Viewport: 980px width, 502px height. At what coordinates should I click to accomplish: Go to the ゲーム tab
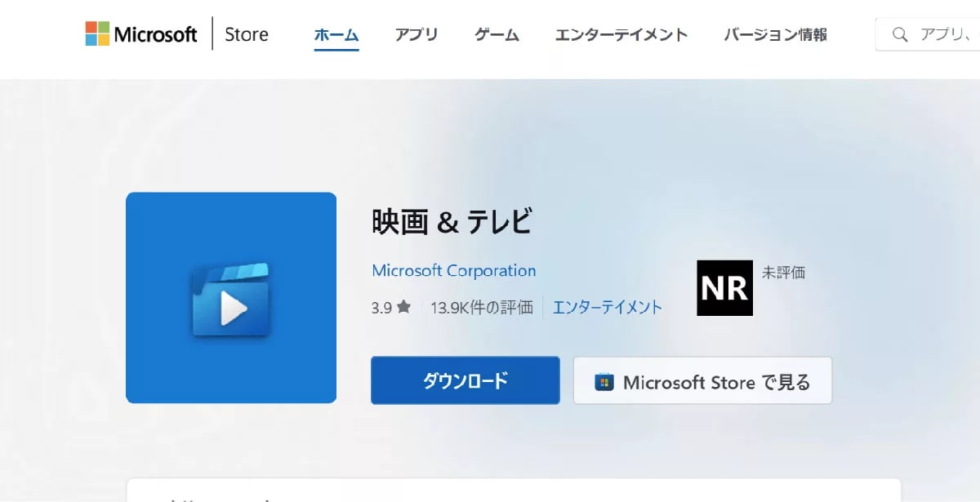(497, 34)
